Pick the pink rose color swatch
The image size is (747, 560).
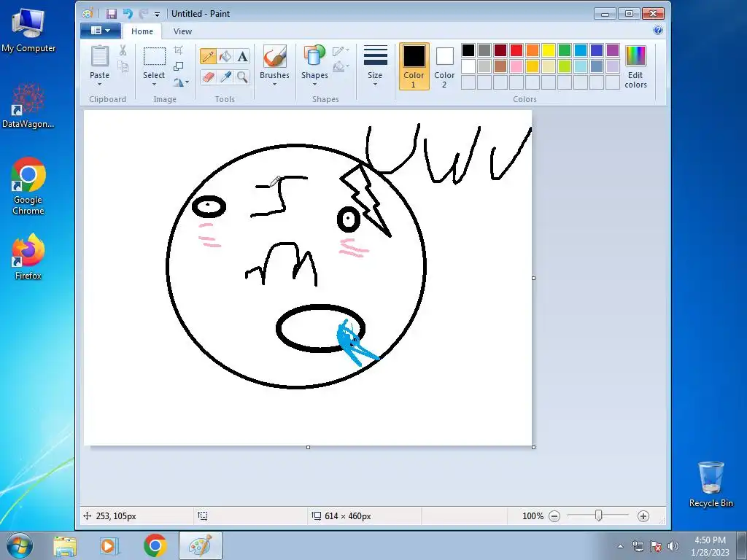click(516, 66)
